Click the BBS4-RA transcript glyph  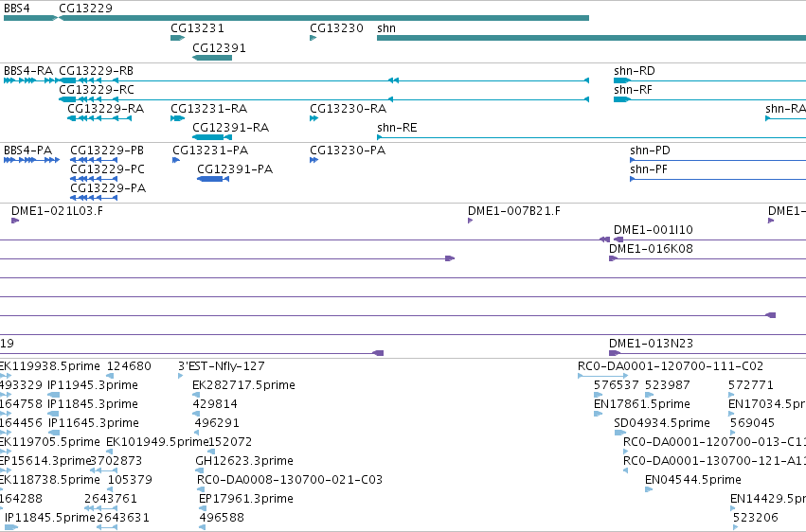coord(31,80)
